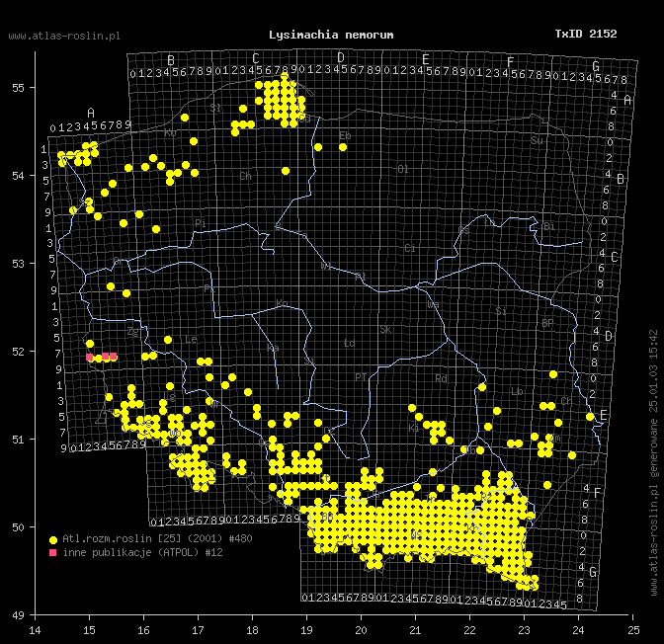Image resolution: width=664 pixels, height=644 pixels.
Task: Click the Si region label
Action: 501,311
